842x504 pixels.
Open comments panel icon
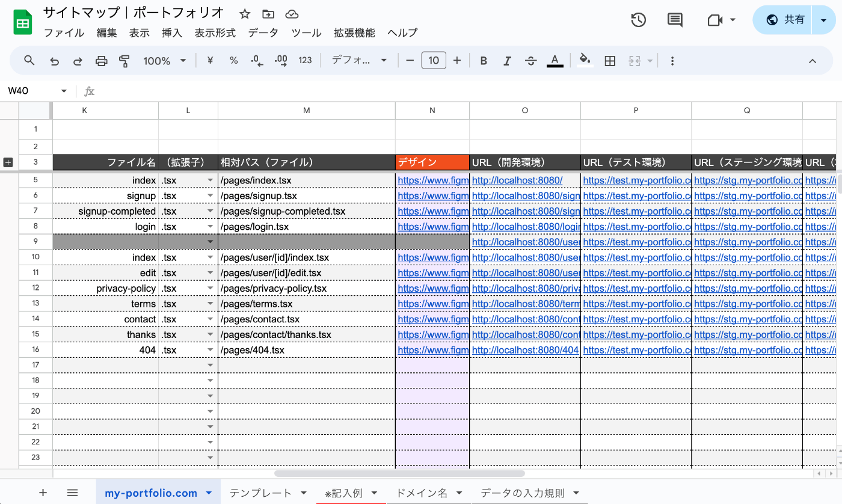[675, 20]
